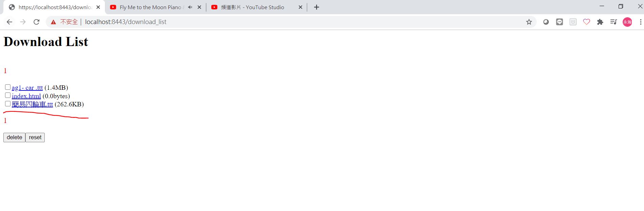Image resolution: width=644 pixels, height=211 pixels.
Task: Mute the Fly Me to the Moon tab
Action: pos(190,7)
